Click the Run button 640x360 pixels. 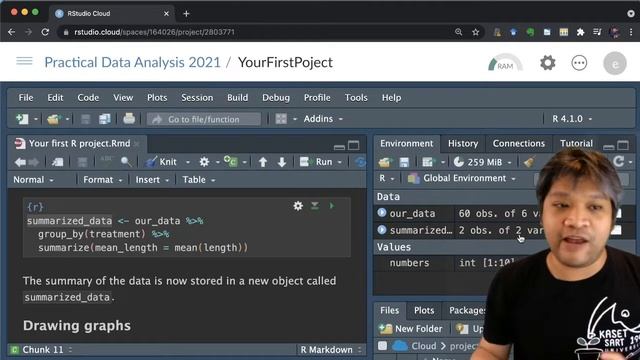click(x=316, y=162)
